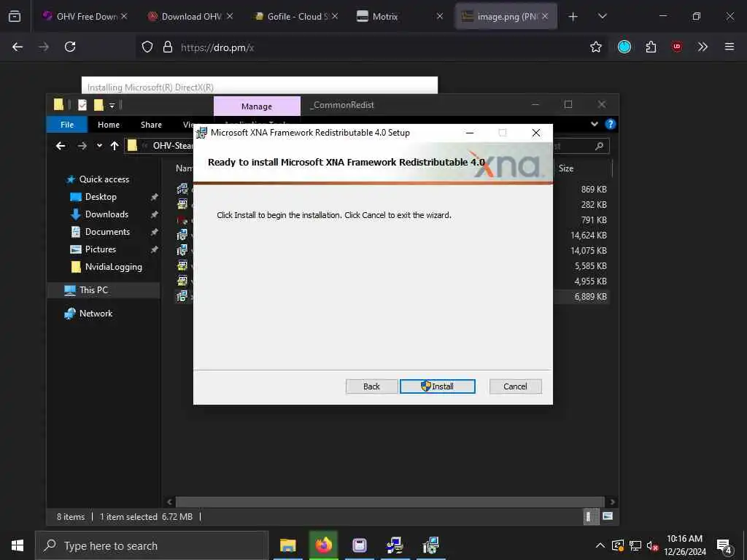Switch to the Gofile Cloud browser tab

(x=295, y=16)
